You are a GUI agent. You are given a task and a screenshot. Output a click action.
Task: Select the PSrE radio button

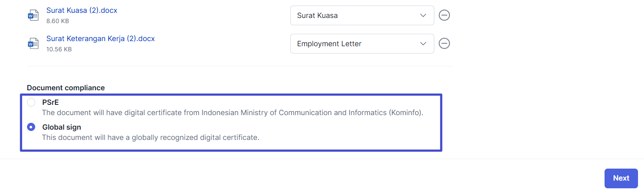pos(31,103)
